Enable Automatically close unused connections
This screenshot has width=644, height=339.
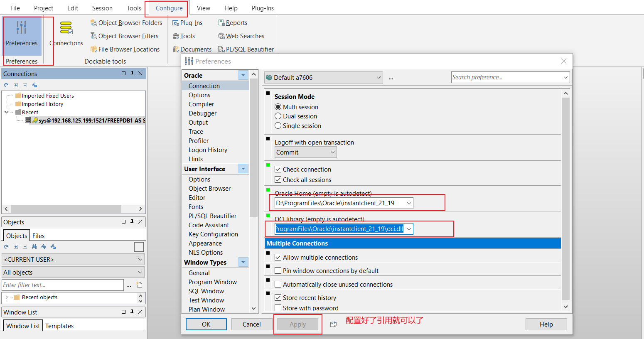coord(278,284)
